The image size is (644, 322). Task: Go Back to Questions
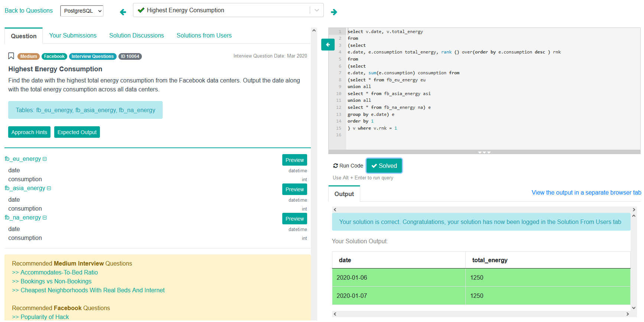(x=29, y=10)
